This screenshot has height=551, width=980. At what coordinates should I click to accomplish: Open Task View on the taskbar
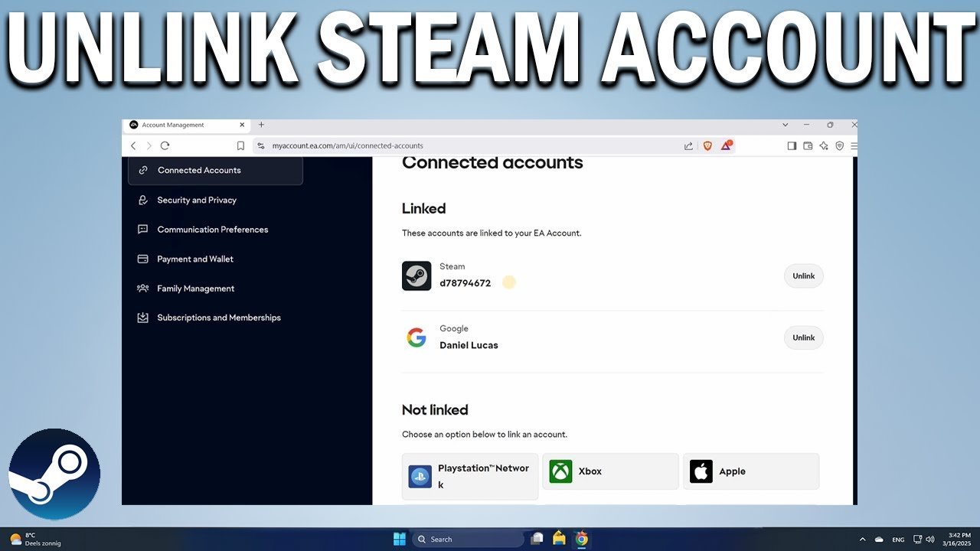pos(537,539)
